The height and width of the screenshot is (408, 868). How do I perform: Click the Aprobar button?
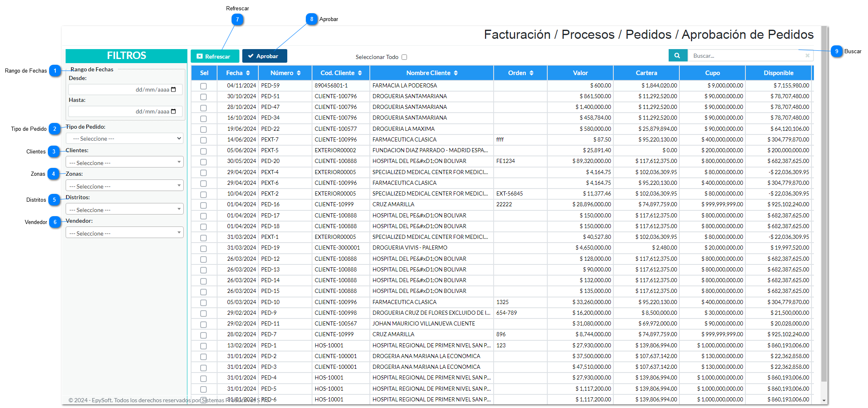(265, 56)
